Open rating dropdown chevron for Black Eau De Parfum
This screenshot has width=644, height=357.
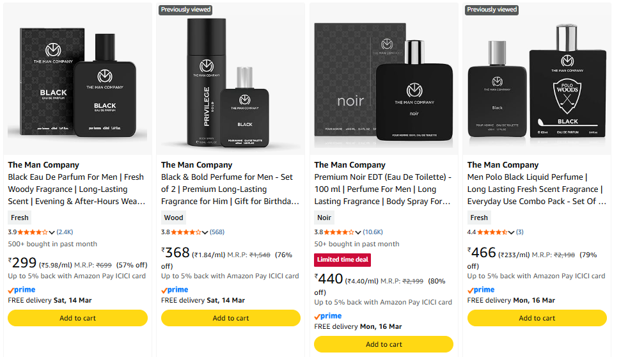52,232
